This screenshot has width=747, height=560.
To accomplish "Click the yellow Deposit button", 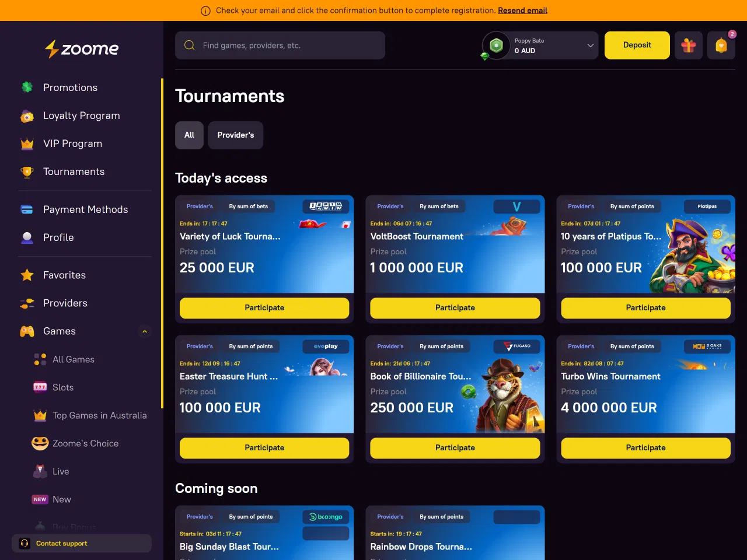I will [x=637, y=45].
